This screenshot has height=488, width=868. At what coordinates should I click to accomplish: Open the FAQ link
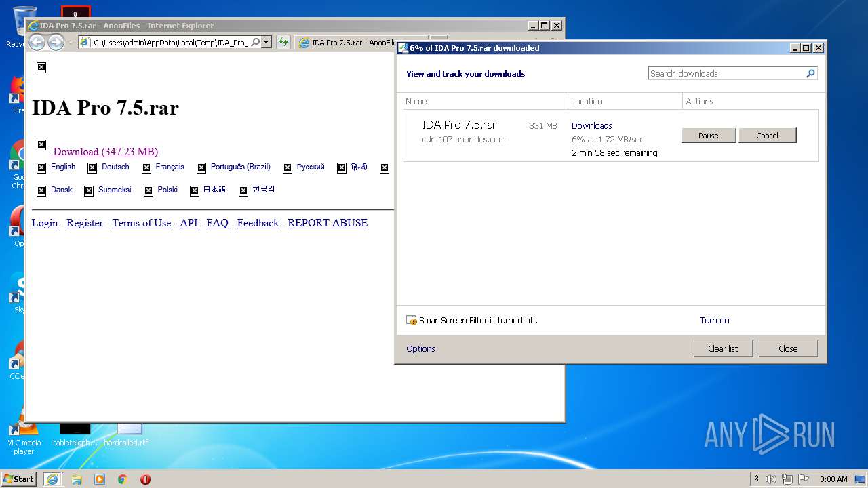(217, 223)
